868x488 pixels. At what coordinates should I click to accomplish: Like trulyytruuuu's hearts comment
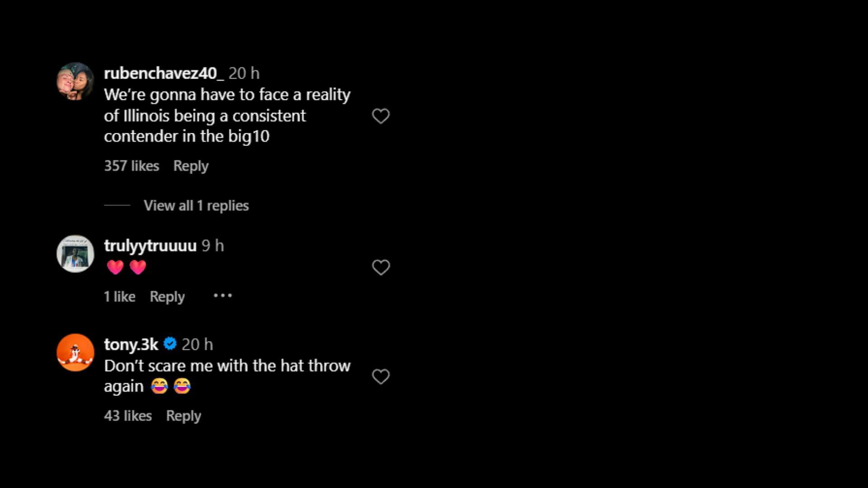pyautogui.click(x=381, y=267)
